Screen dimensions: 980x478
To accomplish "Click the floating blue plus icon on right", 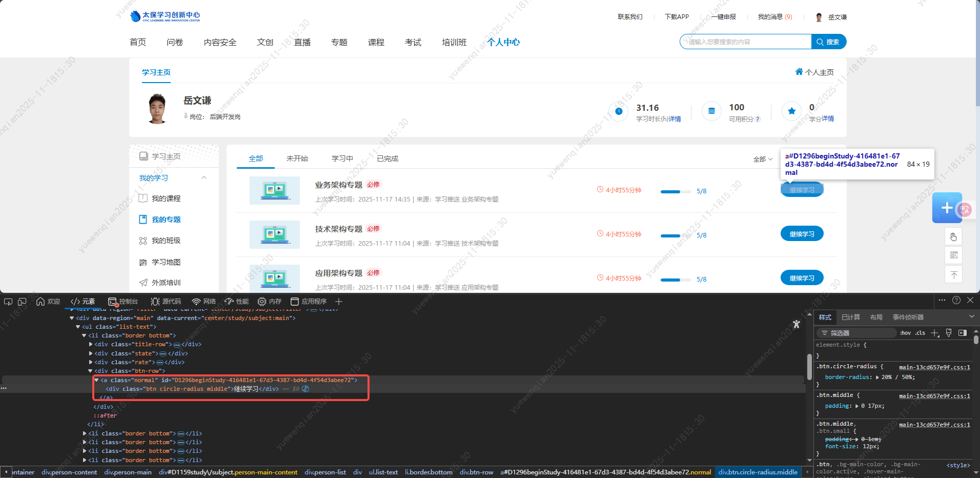I will 946,208.
